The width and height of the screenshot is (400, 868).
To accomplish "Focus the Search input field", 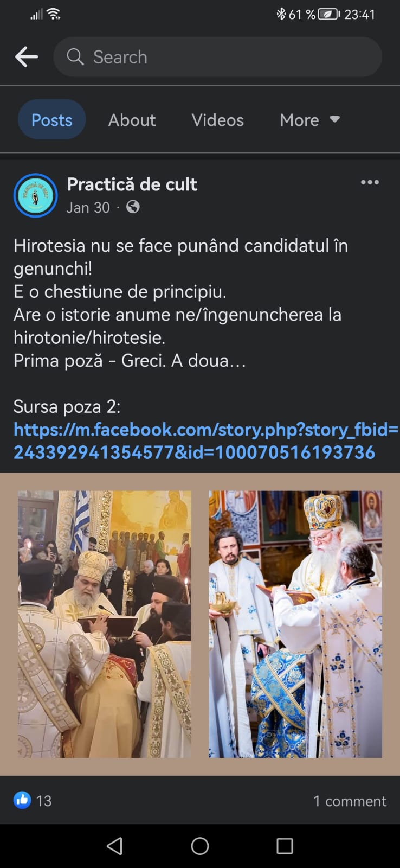I will coord(217,57).
